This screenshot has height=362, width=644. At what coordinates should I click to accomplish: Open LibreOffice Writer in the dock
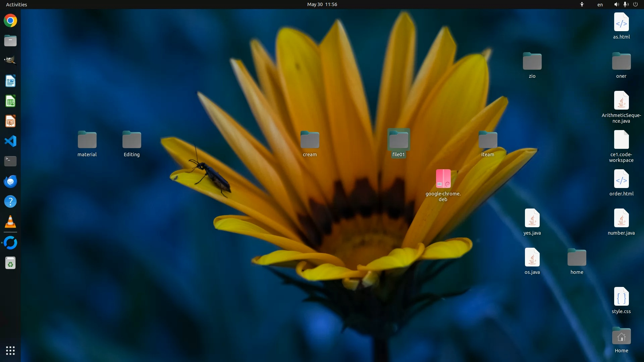pyautogui.click(x=10, y=81)
